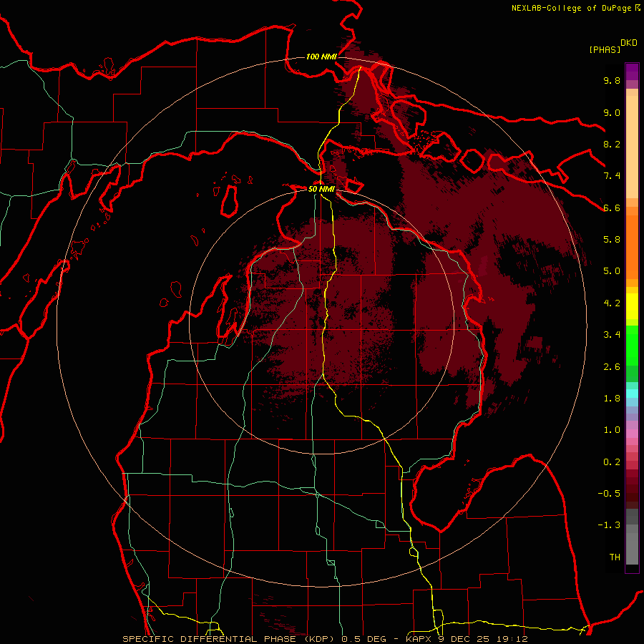Viewport: 644px width, 644px height.
Task: Click the 3.4 color scale value
Action: pos(612,335)
